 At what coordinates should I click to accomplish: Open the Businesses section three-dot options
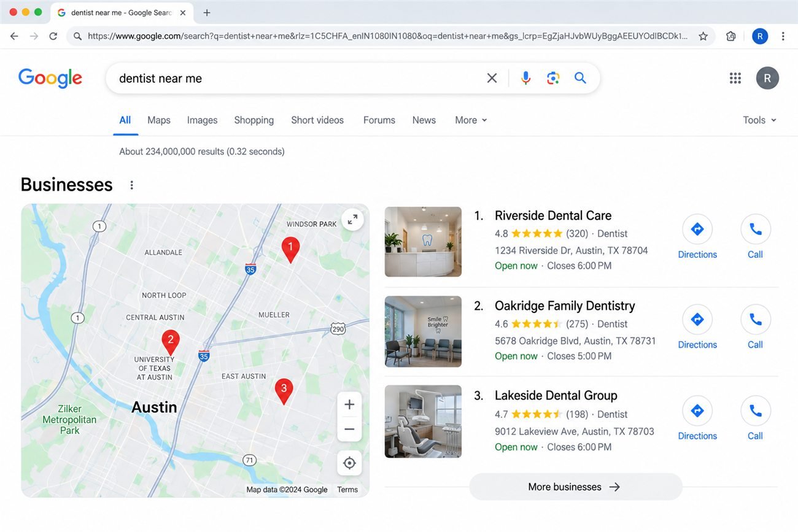tap(131, 185)
